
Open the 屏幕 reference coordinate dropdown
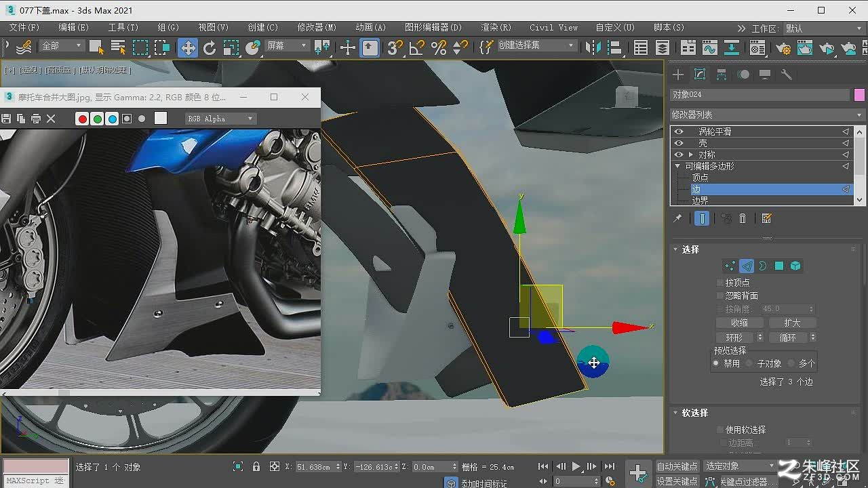pos(287,45)
